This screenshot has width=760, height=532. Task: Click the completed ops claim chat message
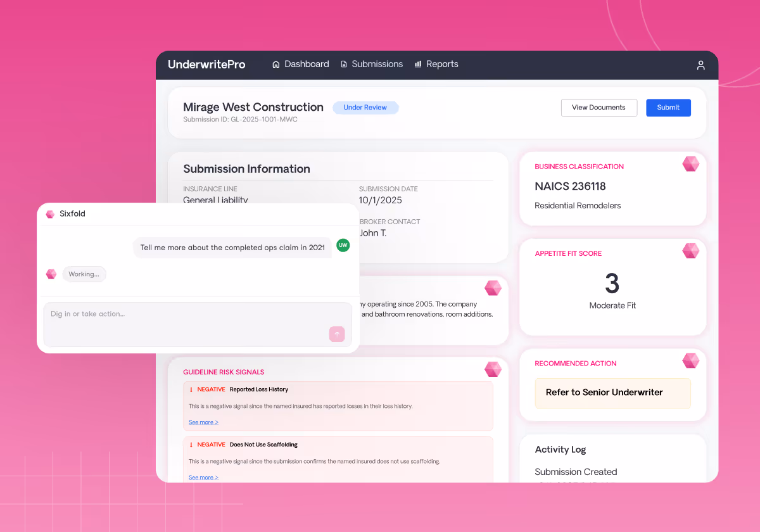pos(232,248)
